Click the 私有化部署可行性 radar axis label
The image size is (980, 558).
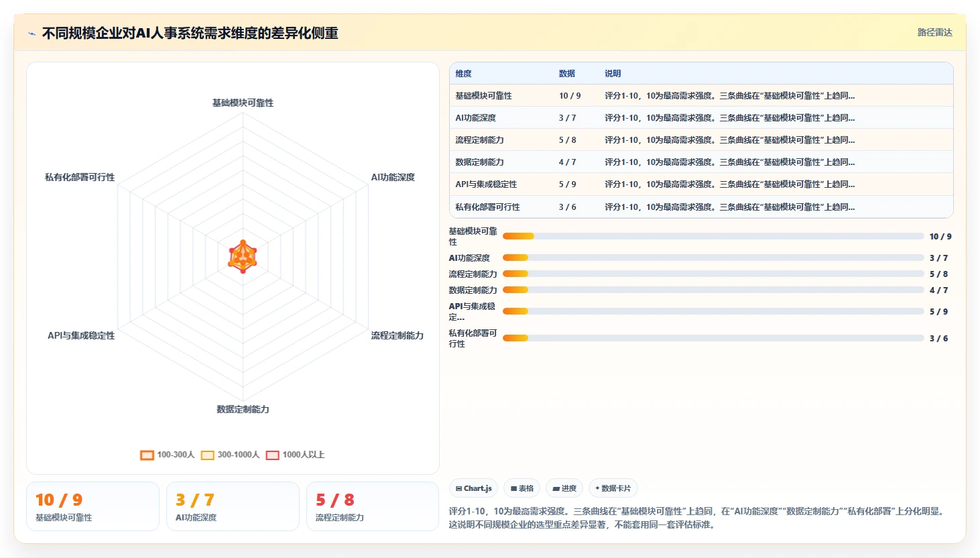point(80,177)
